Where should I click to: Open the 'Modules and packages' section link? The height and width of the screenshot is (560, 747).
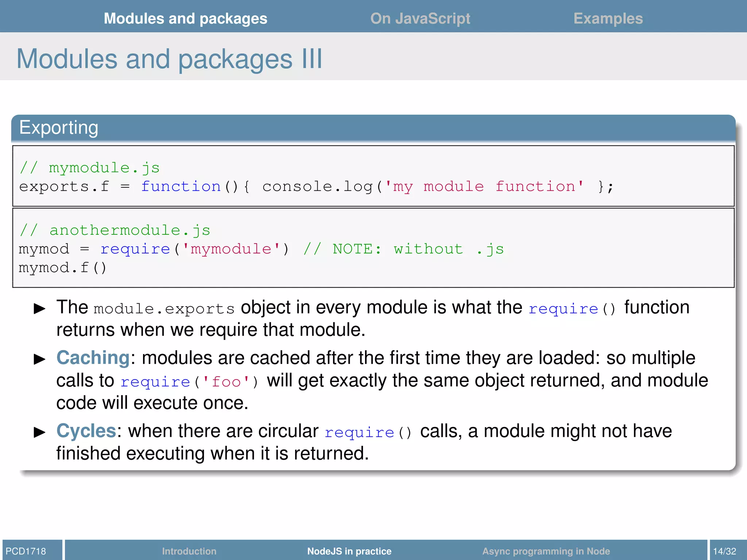point(185,19)
